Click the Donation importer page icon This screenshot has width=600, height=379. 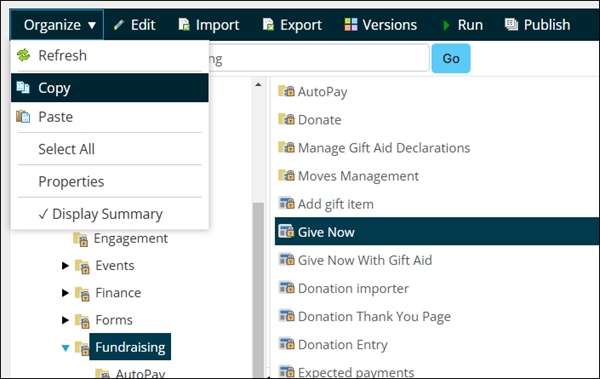tap(286, 288)
